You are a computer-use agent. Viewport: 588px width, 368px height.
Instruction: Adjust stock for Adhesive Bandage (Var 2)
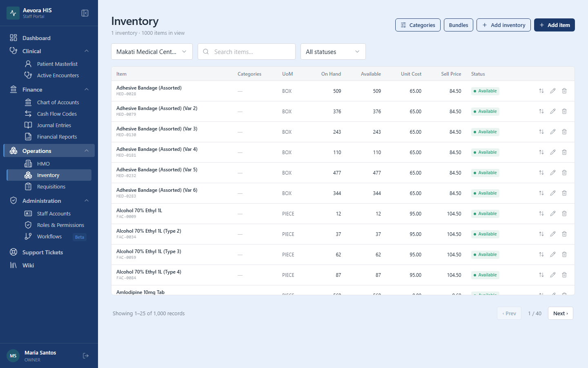[541, 111]
